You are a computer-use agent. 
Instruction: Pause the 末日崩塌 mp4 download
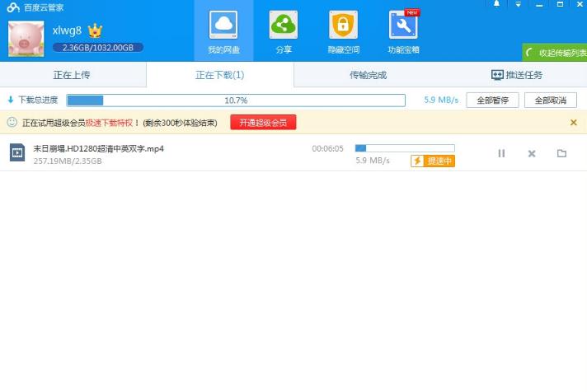pos(501,153)
